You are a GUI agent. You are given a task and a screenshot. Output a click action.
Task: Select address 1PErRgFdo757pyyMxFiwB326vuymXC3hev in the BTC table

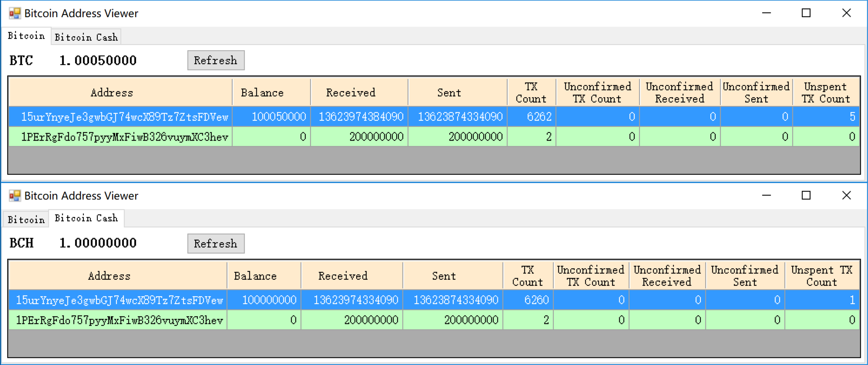click(x=121, y=137)
